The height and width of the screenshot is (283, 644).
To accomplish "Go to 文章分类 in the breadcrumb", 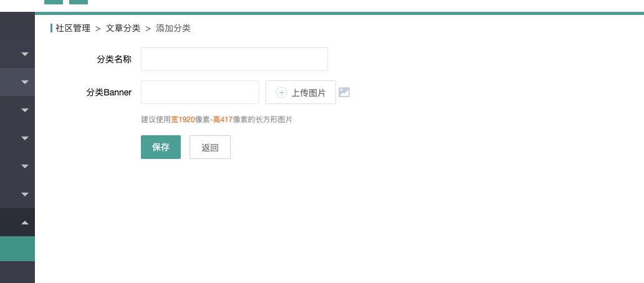I will (x=123, y=28).
